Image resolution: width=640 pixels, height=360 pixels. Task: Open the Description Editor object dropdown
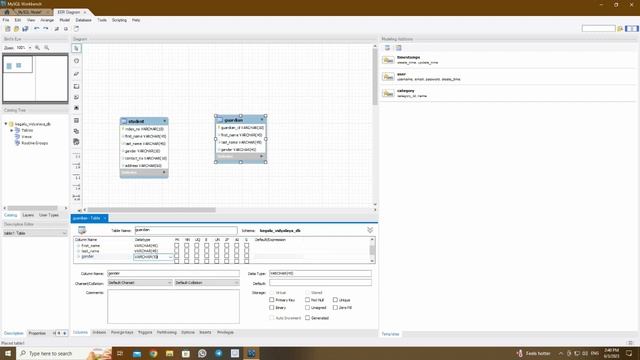point(35,233)
